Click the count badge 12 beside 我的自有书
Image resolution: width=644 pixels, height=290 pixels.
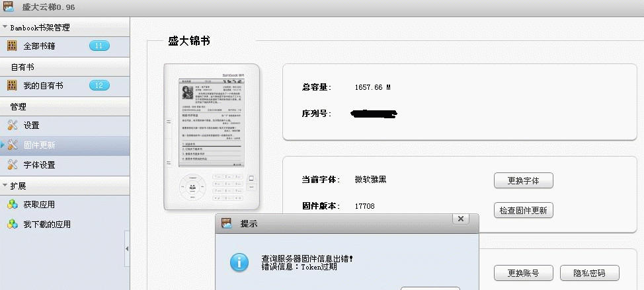coord(99,86)
